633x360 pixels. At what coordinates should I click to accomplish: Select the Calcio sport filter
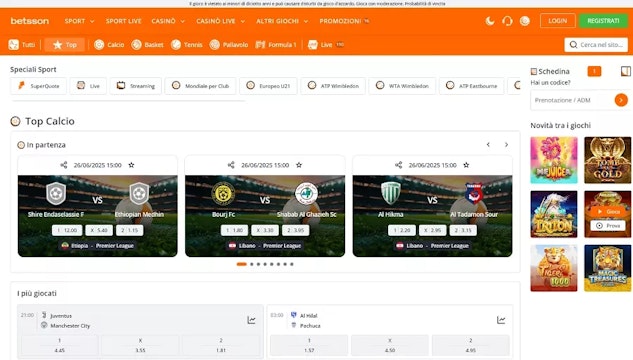pyautogui.click(x=109, y=45)
